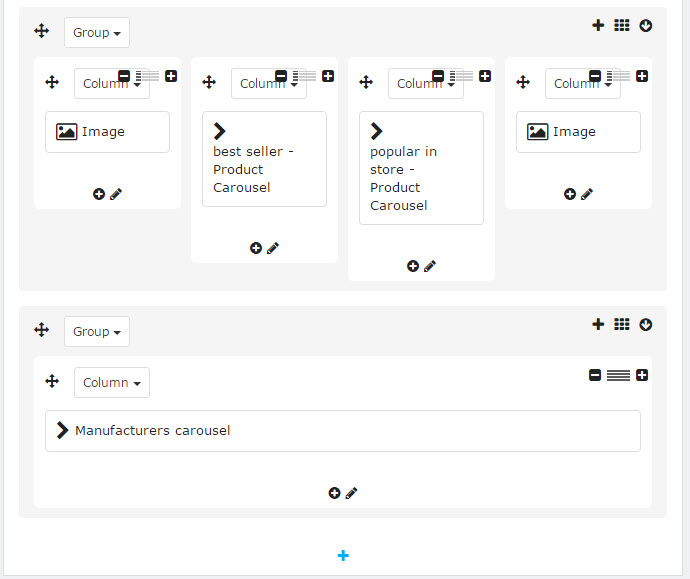Click the move handle of the Manufacturers column
The height and width of the screenshot is (579, 690).
pyautogui.click(x=52, y=381)
